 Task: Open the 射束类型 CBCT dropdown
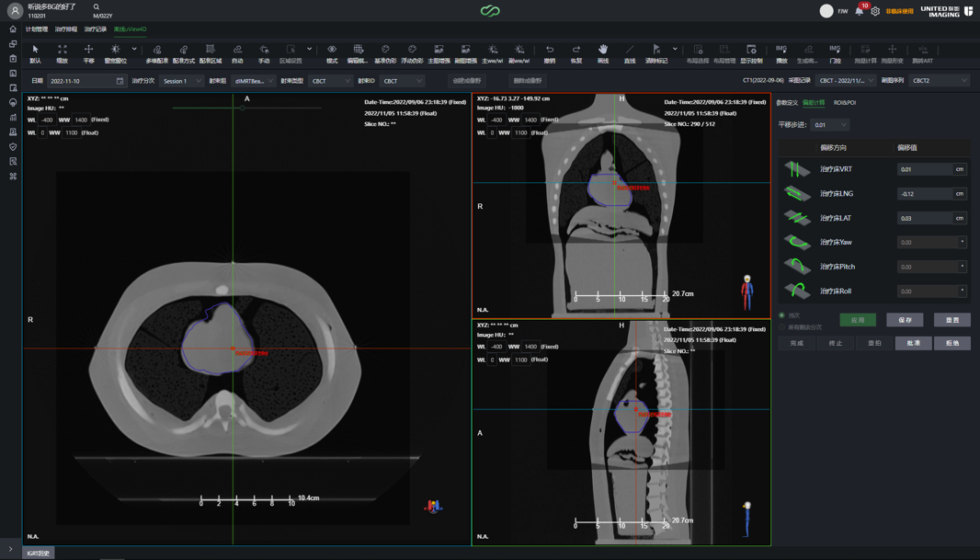point(330,81)
